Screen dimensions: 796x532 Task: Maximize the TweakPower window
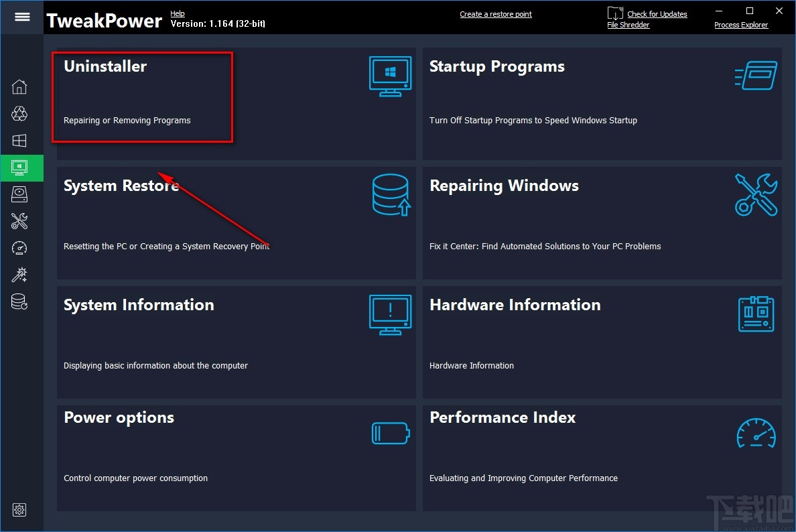point(749,11)
